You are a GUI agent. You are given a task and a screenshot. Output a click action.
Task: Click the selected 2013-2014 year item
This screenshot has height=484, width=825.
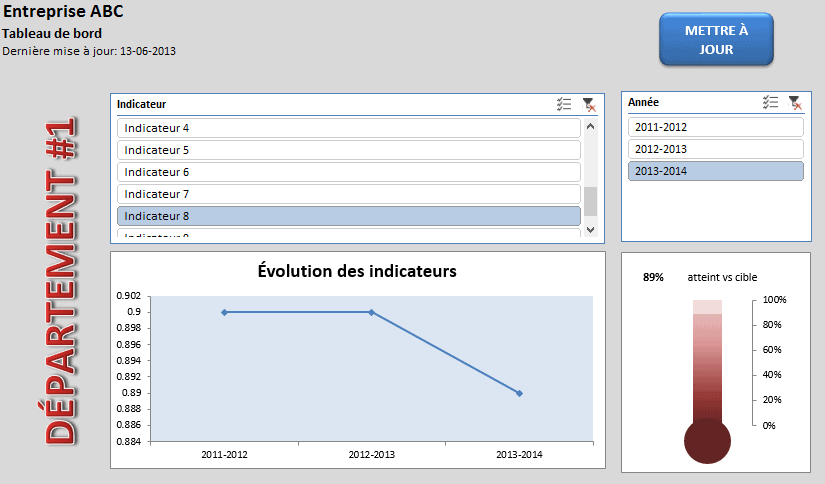pyautogui.click(x=715, y=171)
